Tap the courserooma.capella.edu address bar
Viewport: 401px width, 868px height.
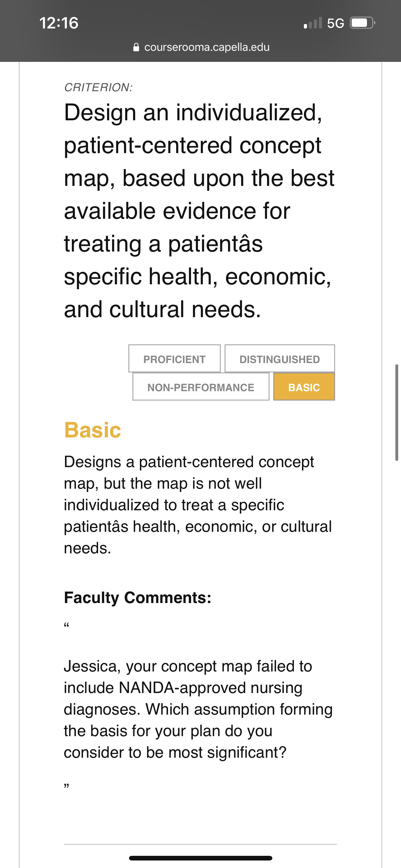pos(201,47)
